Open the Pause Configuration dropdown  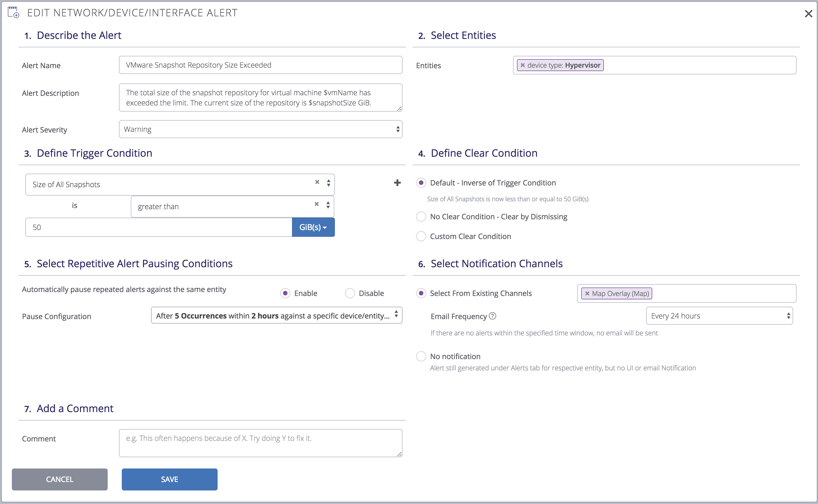pyautogui.click(x=277, y=316)
